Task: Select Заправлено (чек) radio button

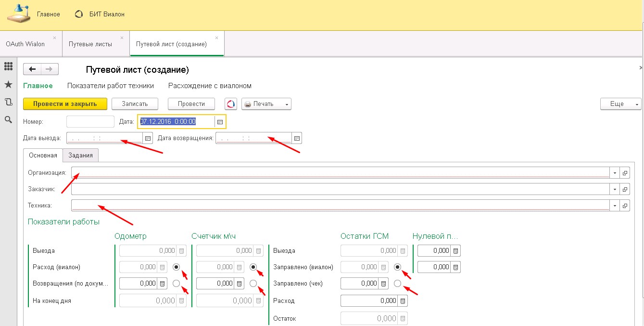Action: click(397, 284)
